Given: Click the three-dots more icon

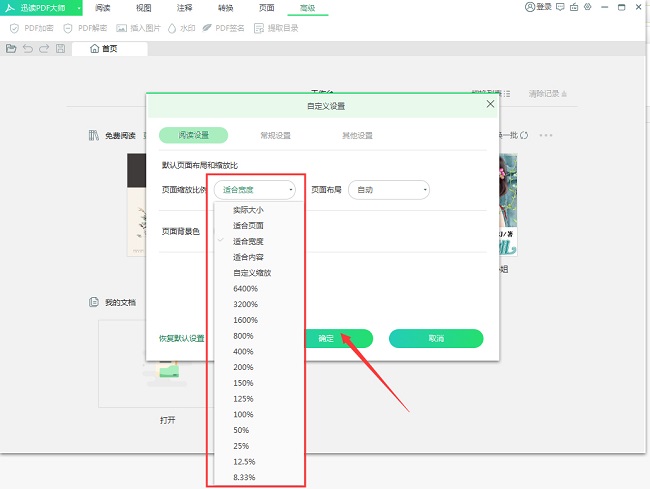Looking at the screenshot, I should pyautogui.click(x=546, y=135).
